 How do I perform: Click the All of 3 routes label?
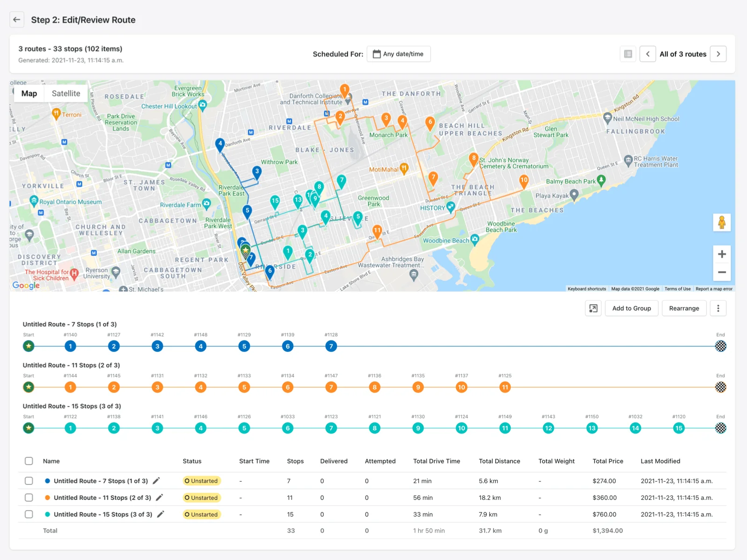click(x=683, y=54)
